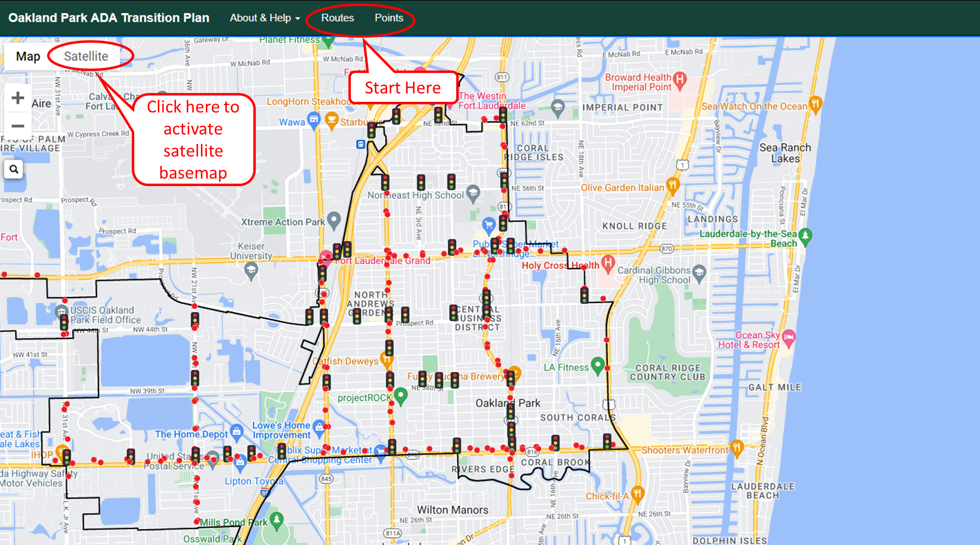Click the Wilton Manors map label
The height and width of the screenshot is (545, 980).
(x=452, y=510)
